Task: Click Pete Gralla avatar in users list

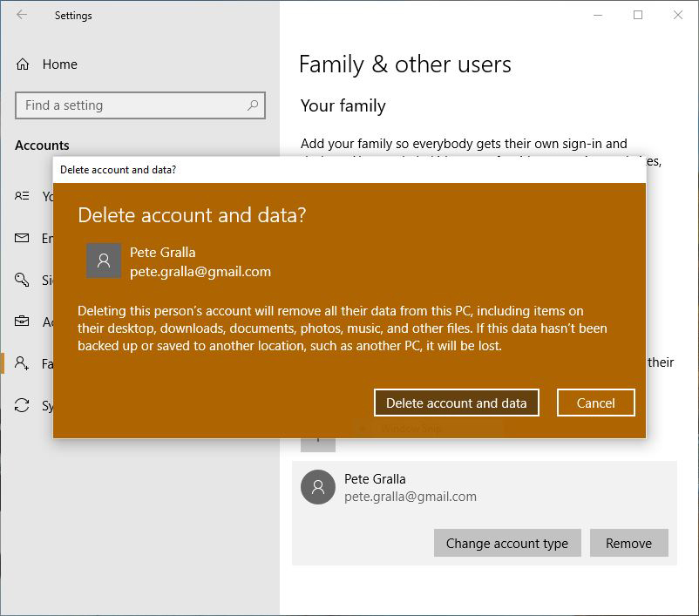Action: click(x=318, y=487)
